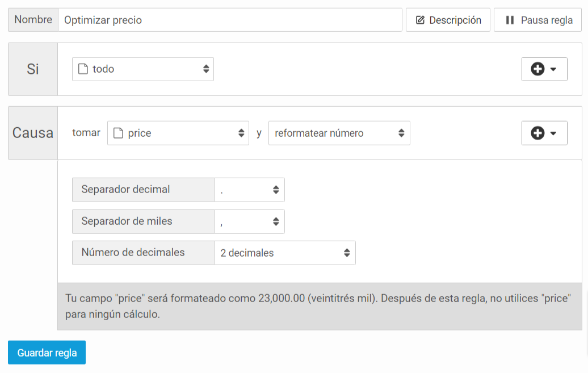Click the Si section label

coord(33,69)
